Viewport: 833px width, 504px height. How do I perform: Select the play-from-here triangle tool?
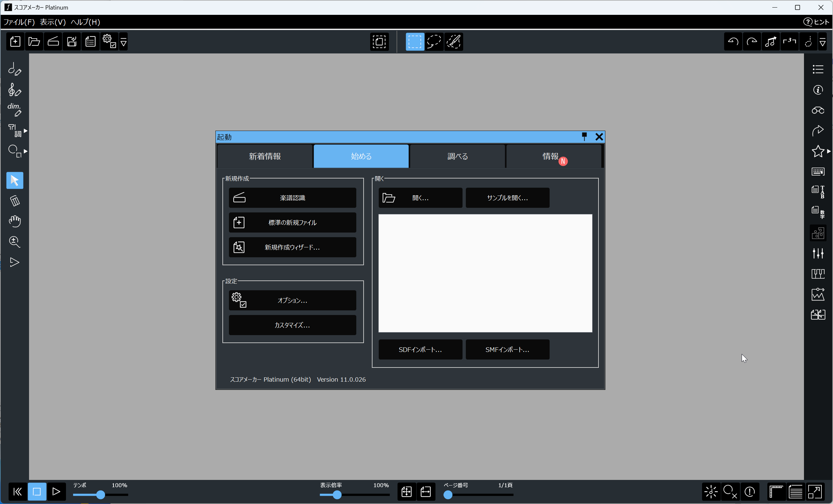[15, 262]
